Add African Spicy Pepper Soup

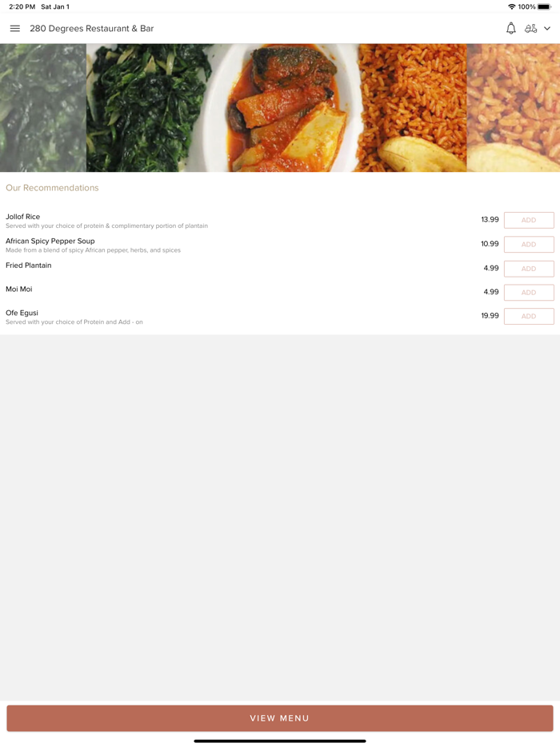point(529,245)
